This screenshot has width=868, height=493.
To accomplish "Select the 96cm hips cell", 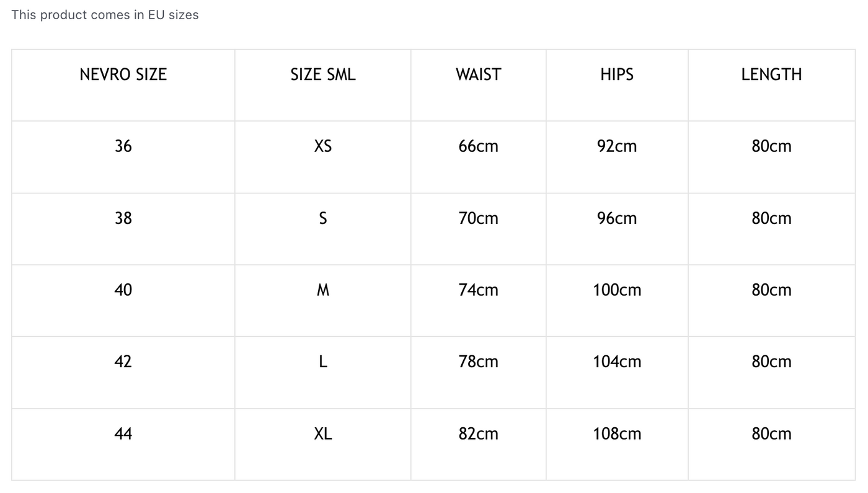I will (616, 218).
